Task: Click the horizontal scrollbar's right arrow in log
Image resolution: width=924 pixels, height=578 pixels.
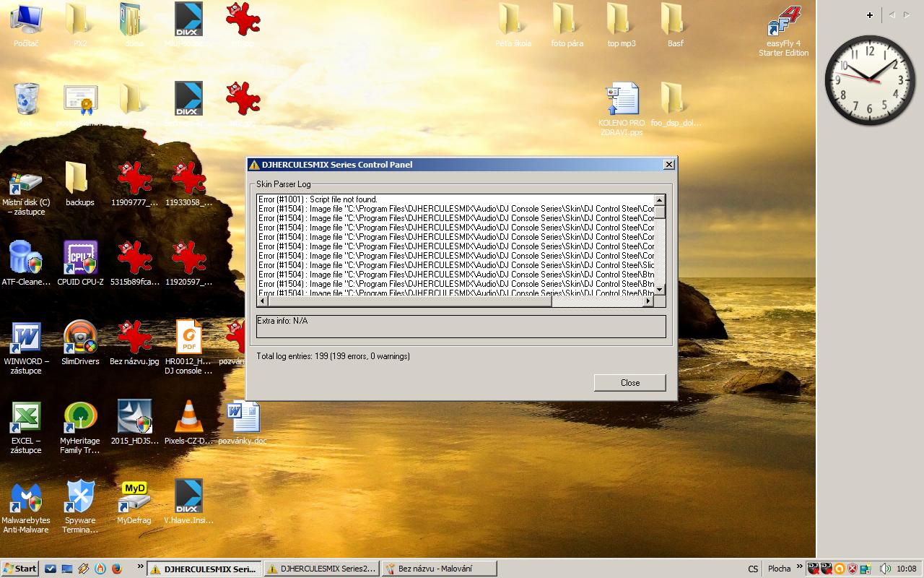Action: pos(648,301)
